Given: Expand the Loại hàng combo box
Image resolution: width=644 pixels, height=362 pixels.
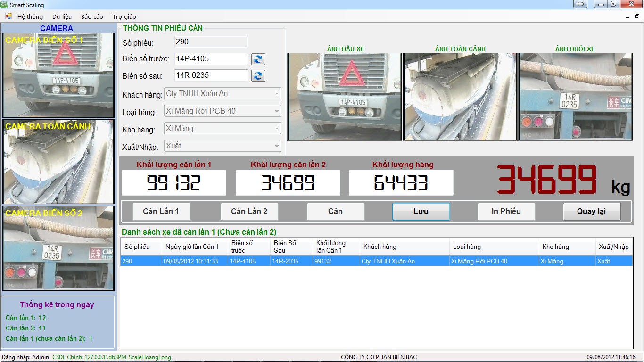Looking at the screenshot, I should (277, 111).
